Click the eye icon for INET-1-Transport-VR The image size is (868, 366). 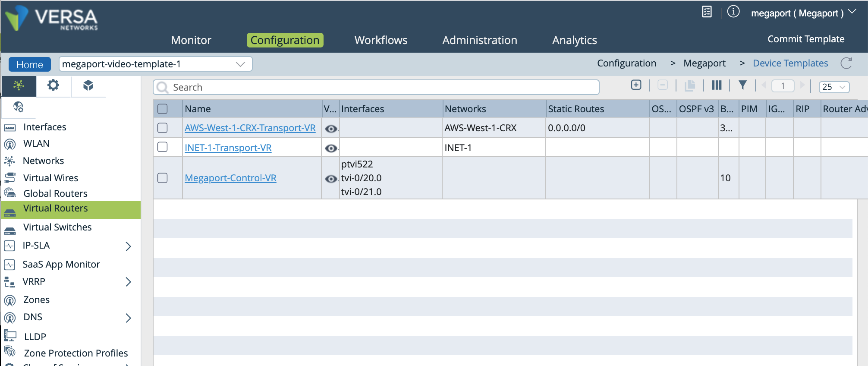331,148
